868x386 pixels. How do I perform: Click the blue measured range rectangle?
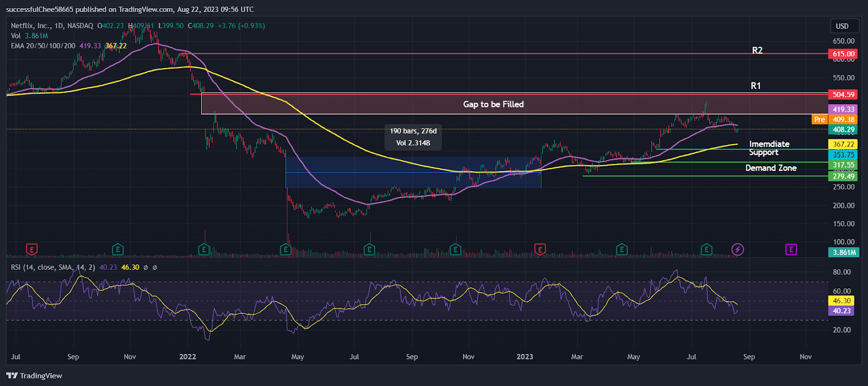pos(413,173)
